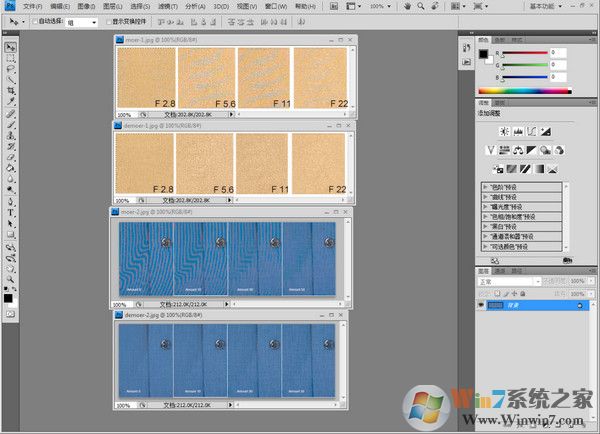This screenshot has height=434, width=600.
Task: Select the Lasso tool
Action: click(x=11, y=69)
